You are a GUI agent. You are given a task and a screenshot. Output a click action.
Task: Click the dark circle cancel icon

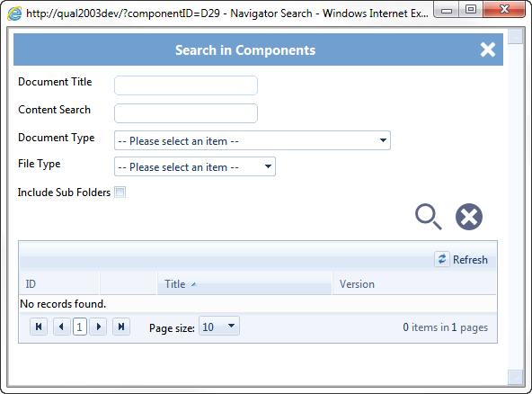point(469,217)
